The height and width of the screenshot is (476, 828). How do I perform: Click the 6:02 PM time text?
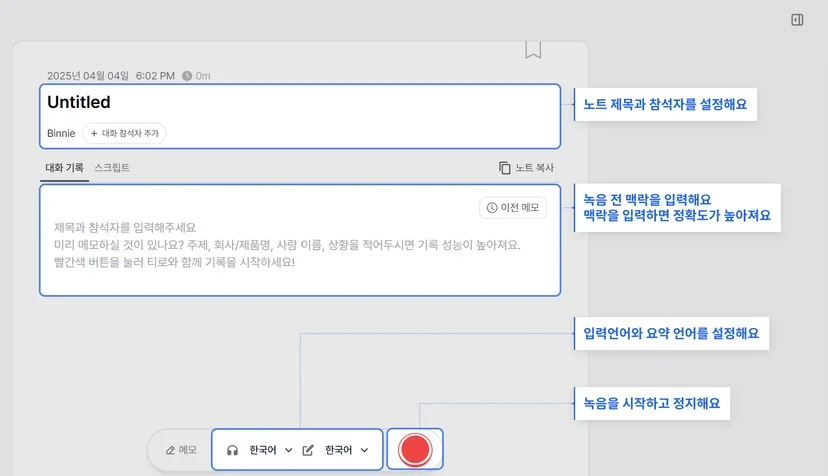pyautogui.click(x=155, y=76)
